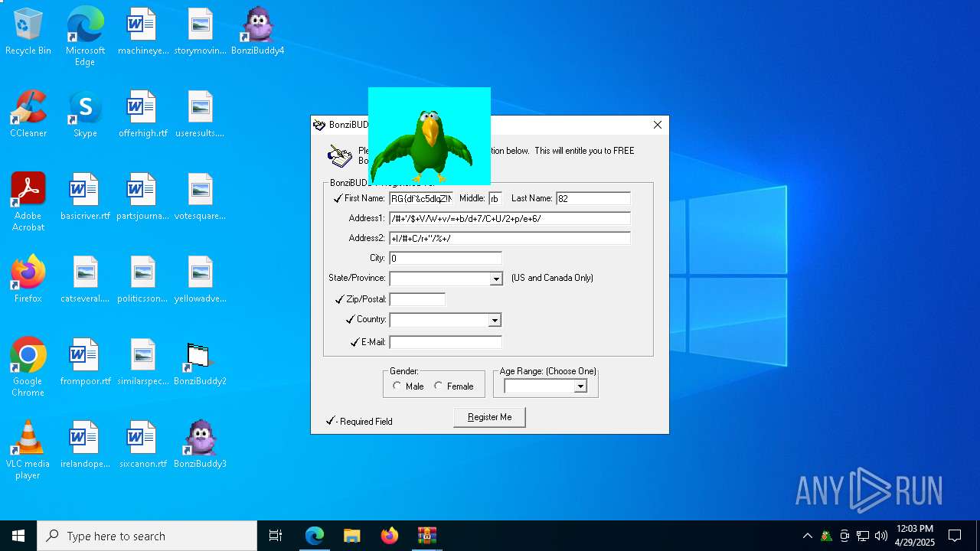Open the notification center icon
The width and height of the screenshot is (980, 551).
955,536
